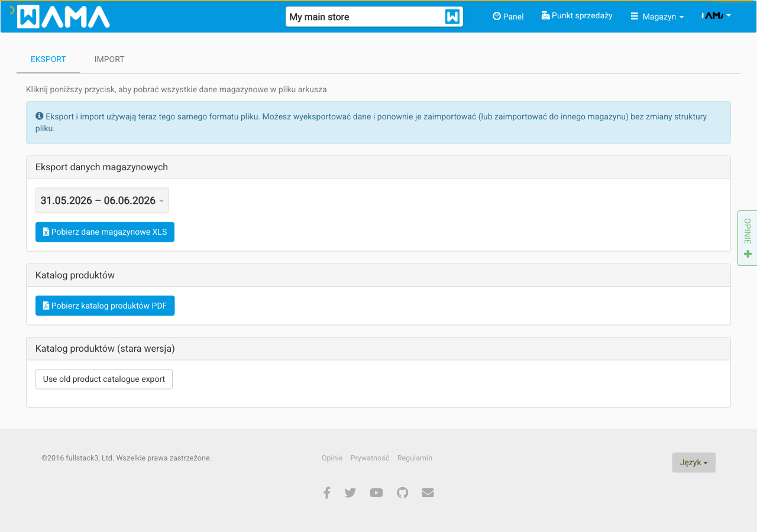
Task: Click the Katalog produktów (stara wersja) heading
Action: click(x=105, y=349)
